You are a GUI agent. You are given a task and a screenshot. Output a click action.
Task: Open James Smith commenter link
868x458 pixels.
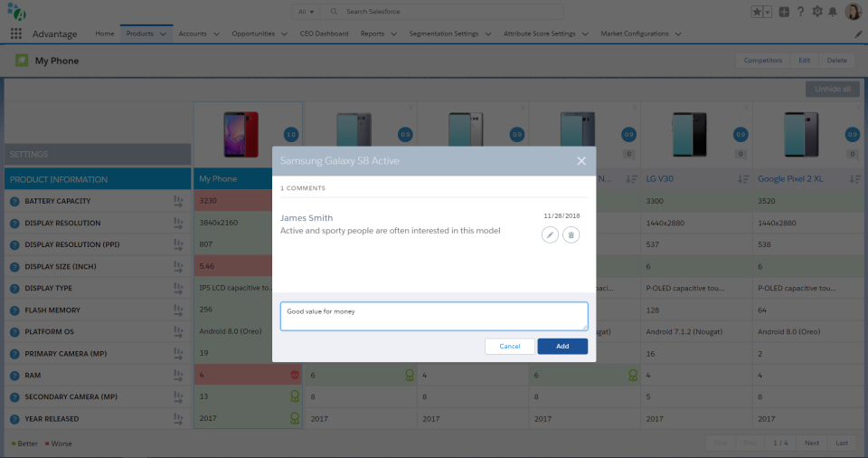point(307,218)
